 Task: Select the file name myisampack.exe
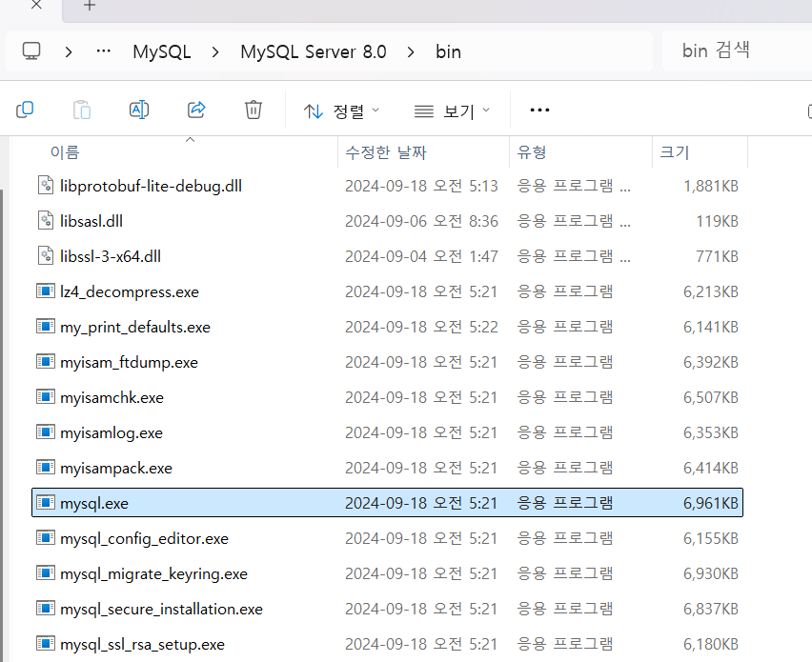click(116, 468)
